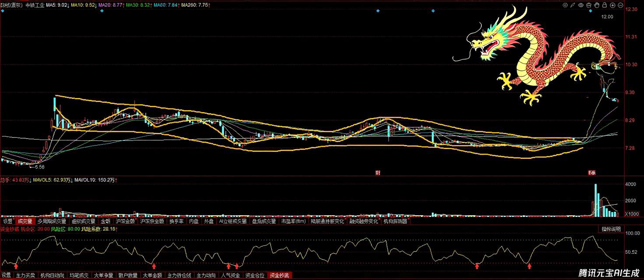Screen dimensions: 644x280
Task: Click the MA5: 9.02 label
Action: point(56,5)
